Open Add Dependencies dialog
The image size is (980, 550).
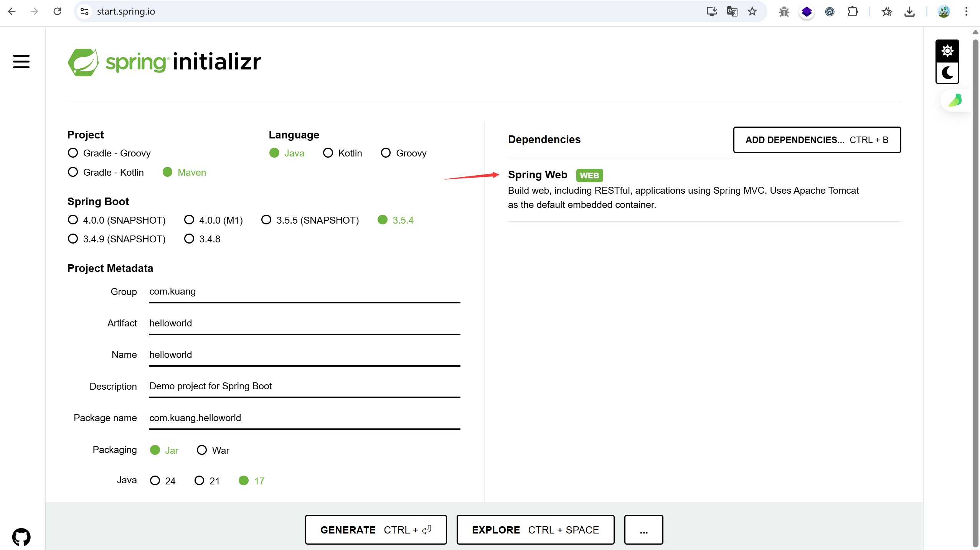tap(817, 140)
